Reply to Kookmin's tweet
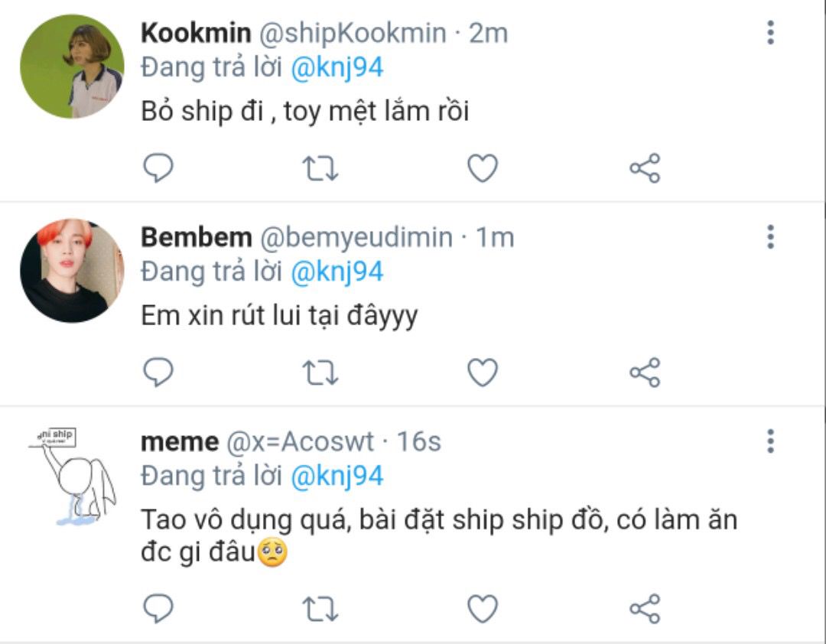The image size is (826, 644). 158,168
